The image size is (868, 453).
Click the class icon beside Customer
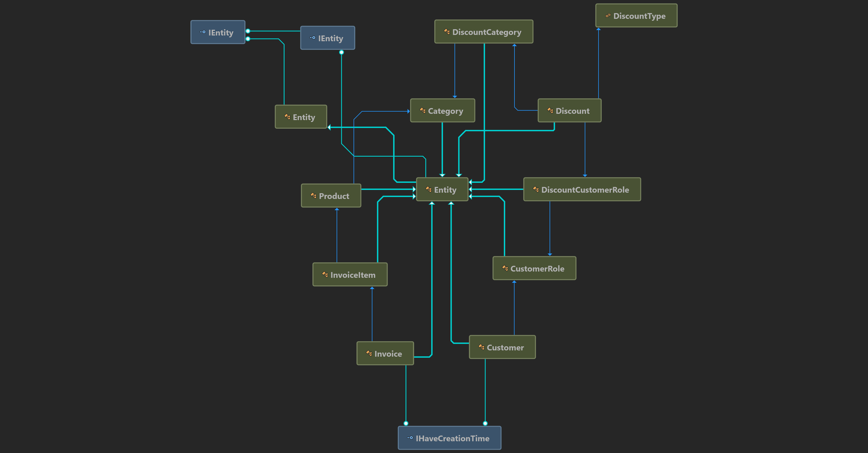[x=481, y=347]
